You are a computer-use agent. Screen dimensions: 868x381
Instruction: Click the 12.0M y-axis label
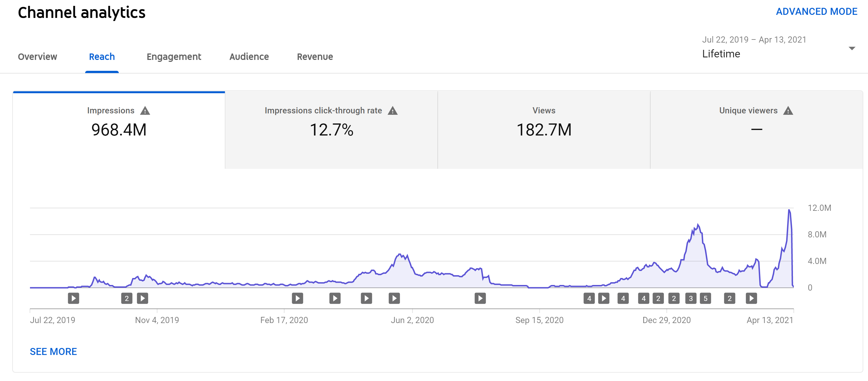(x=819, y=208)
